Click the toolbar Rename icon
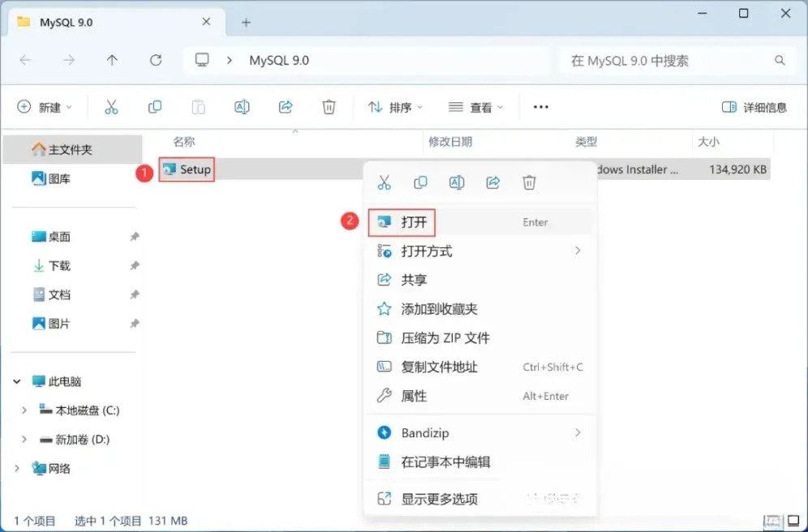 242,107
